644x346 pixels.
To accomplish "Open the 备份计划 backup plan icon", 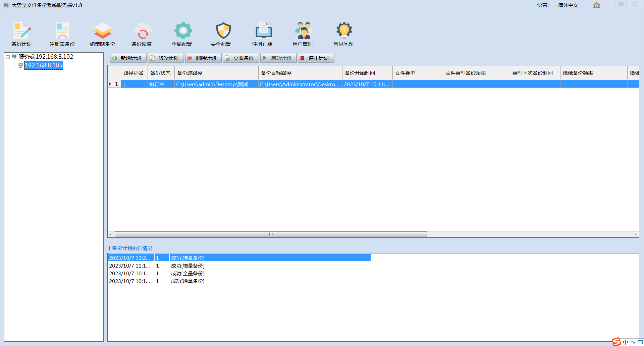I will (22, 34).
